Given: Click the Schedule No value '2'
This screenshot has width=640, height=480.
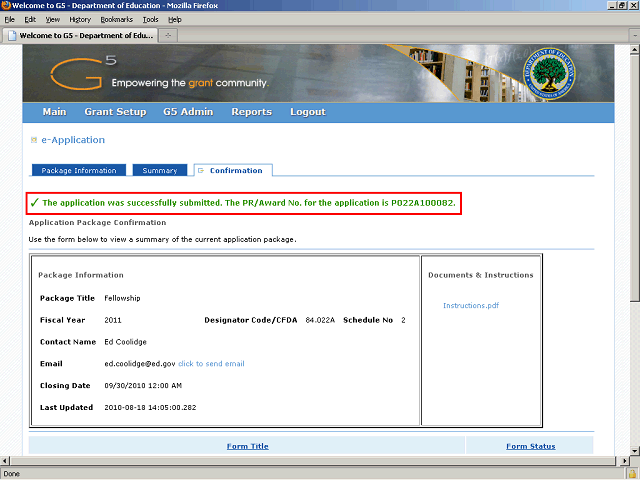Looking at the screenshot, I should coord(403,320).
